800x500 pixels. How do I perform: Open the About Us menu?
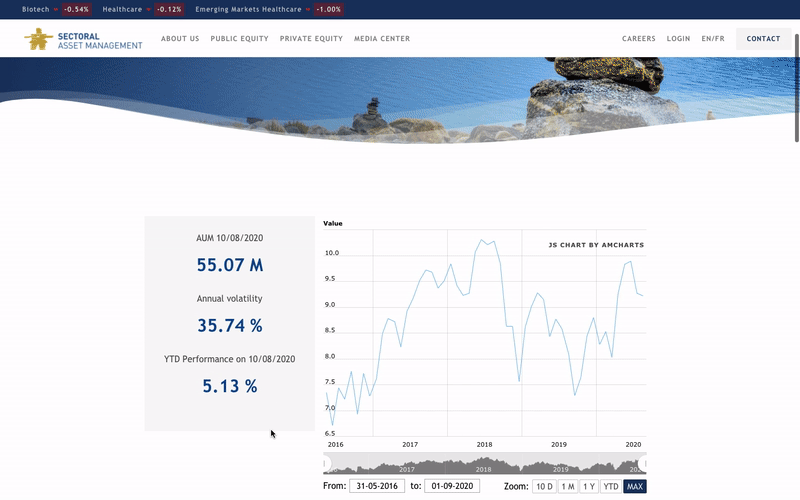point(180,39)
